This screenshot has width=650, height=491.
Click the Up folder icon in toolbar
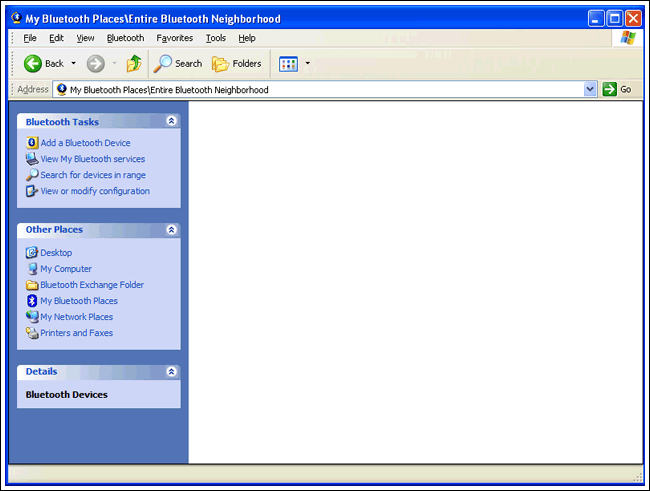point(134,63)
